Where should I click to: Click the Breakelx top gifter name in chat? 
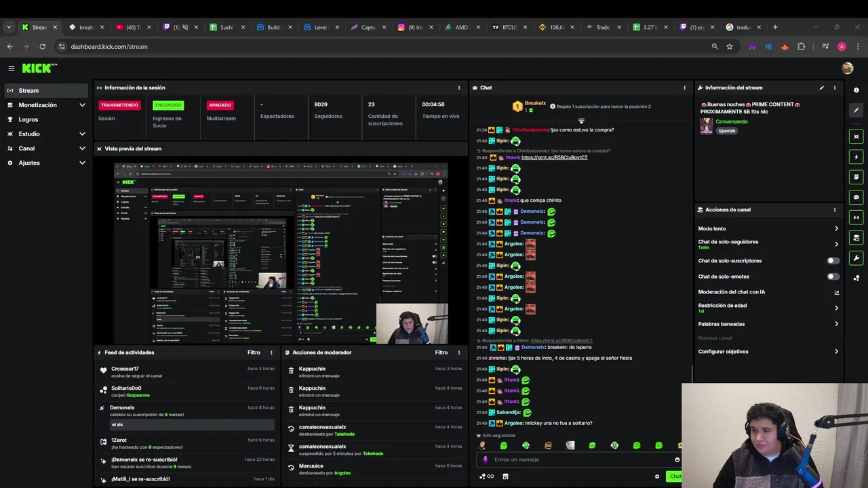pyautogui.click(x=535, y=103)
